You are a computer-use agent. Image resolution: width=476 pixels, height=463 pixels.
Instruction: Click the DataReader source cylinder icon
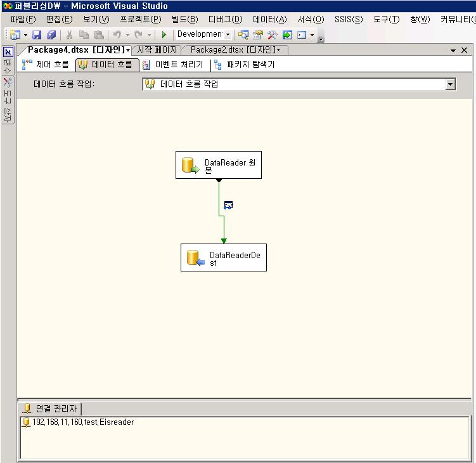pyautogui.click(x=190, y=166)
